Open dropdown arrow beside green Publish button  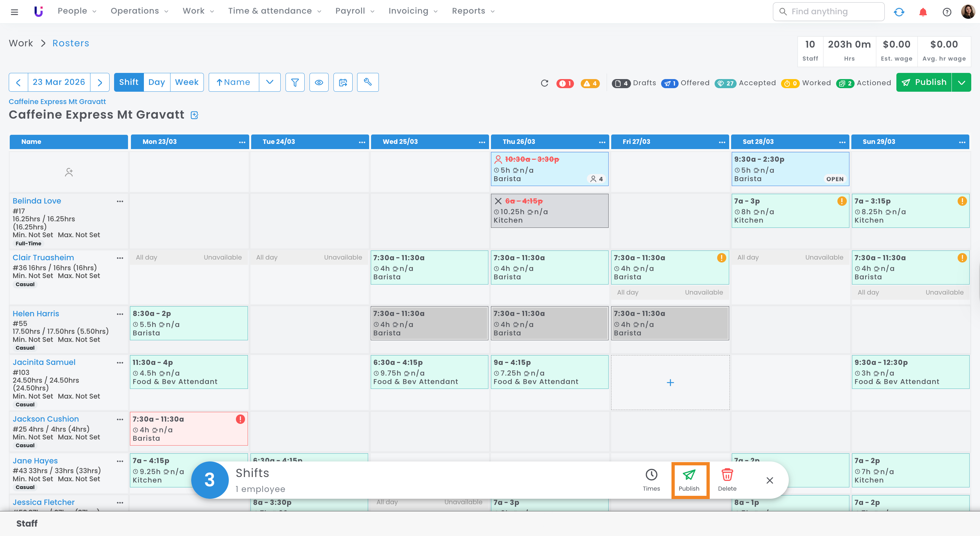point(961,82)
